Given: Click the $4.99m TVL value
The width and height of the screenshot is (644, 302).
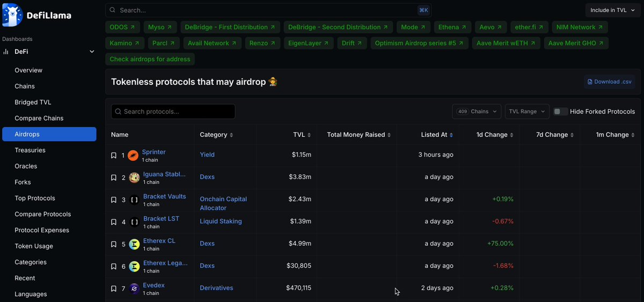Looking at the screenshot, I should [x=301, y=244].
